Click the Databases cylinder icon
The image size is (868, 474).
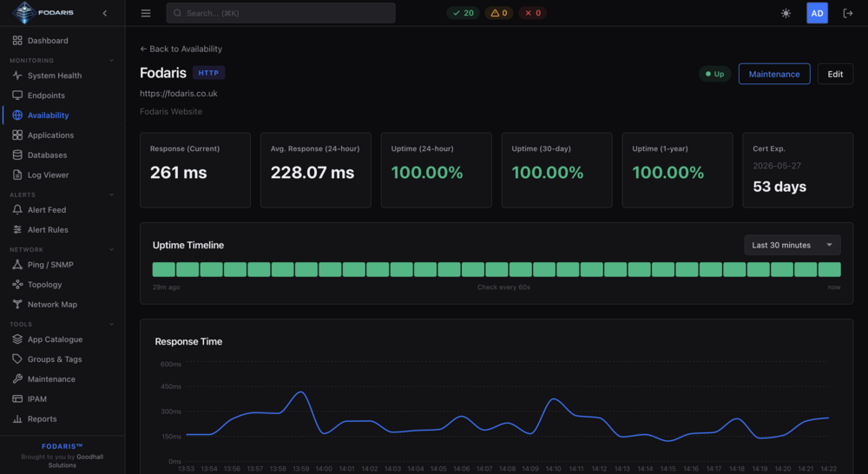point(17,155)
